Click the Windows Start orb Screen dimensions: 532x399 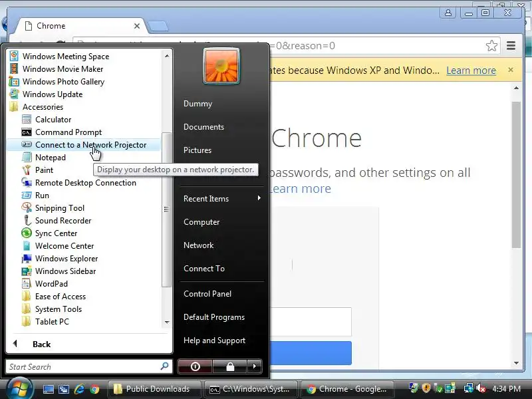pyautogui.click(x=19, y=388)
